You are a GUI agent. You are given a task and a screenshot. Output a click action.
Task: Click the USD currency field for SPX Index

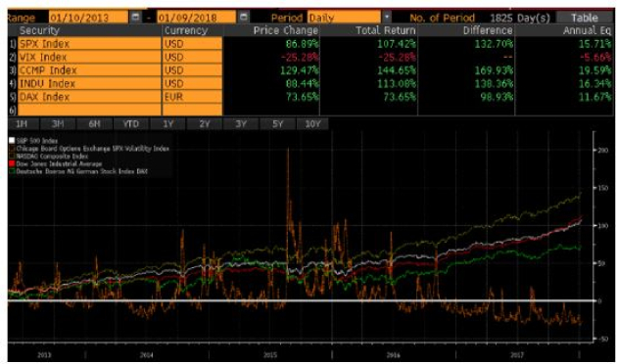point(192,44)
